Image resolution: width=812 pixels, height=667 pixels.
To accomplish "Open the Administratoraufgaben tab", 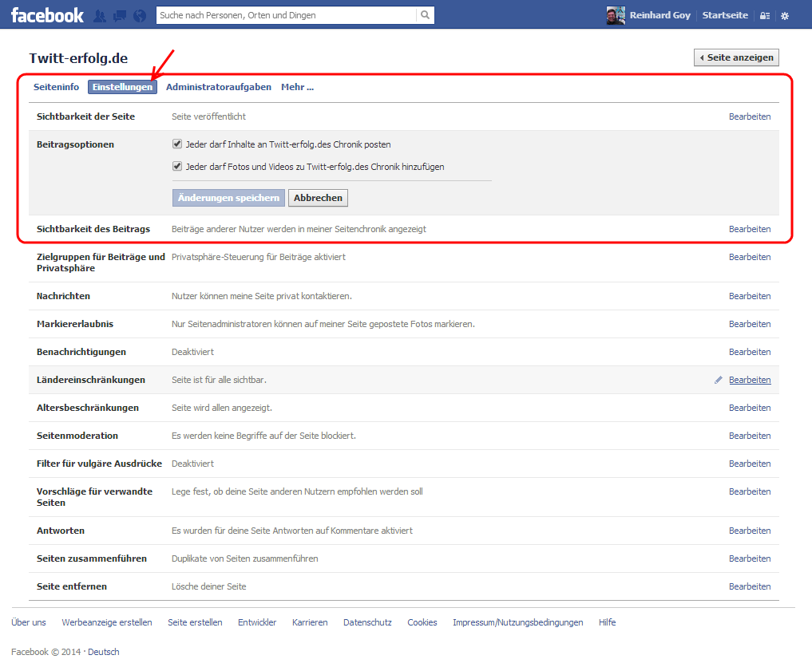I will [219, 87].
